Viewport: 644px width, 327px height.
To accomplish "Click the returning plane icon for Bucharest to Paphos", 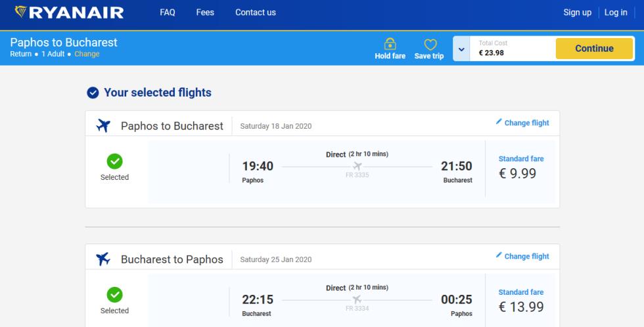I will (x=103, y=259).
